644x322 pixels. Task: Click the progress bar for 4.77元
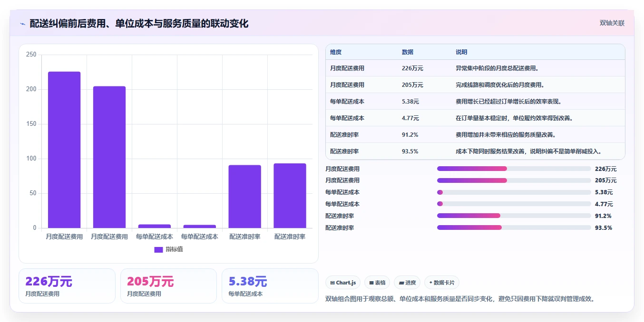click(514, 204)
